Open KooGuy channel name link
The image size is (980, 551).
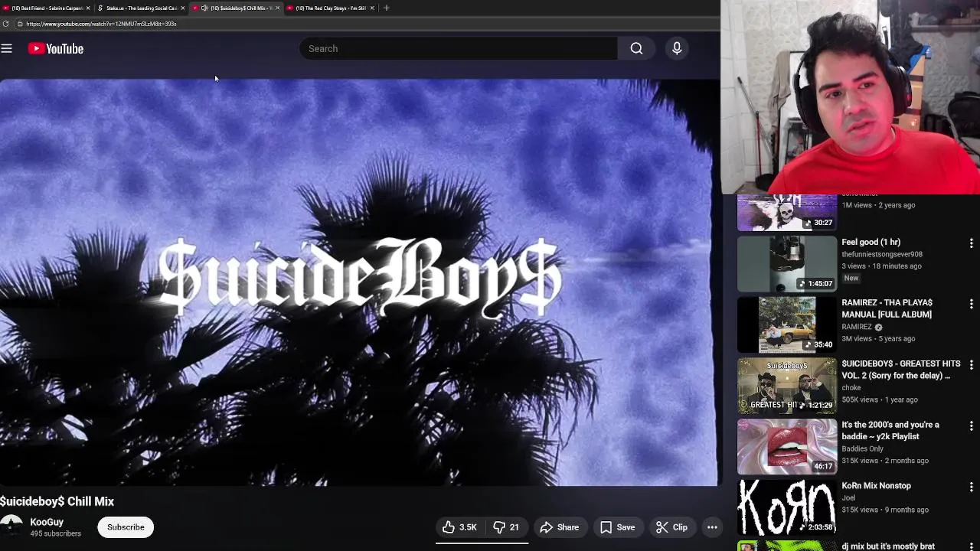point(47,522)
